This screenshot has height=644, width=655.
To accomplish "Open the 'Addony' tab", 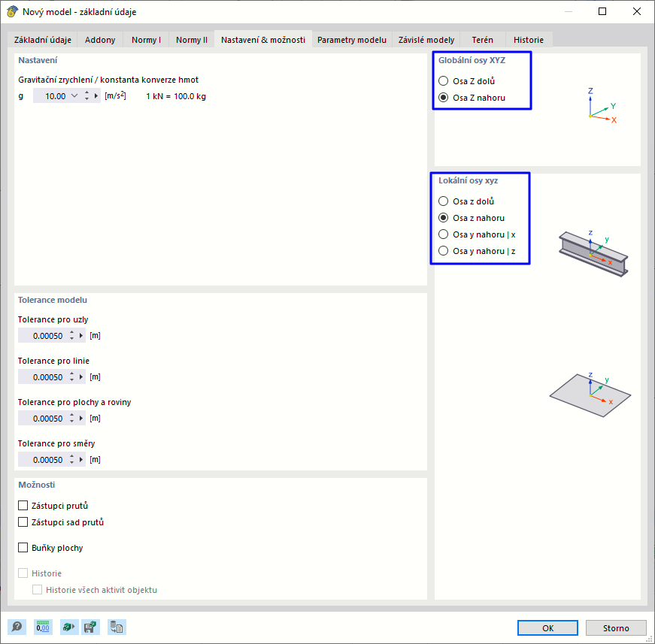I will click(100, 40).
